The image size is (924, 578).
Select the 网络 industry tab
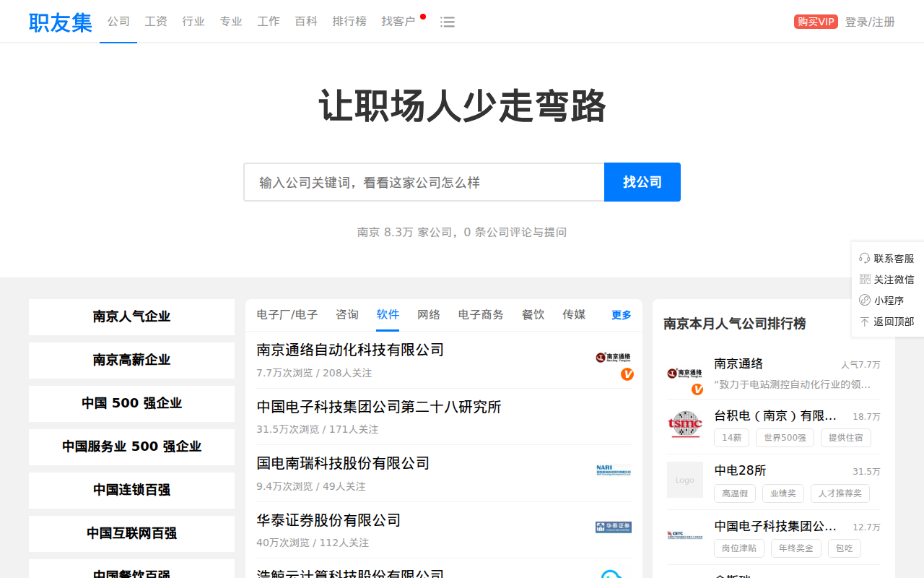[429, 314]
